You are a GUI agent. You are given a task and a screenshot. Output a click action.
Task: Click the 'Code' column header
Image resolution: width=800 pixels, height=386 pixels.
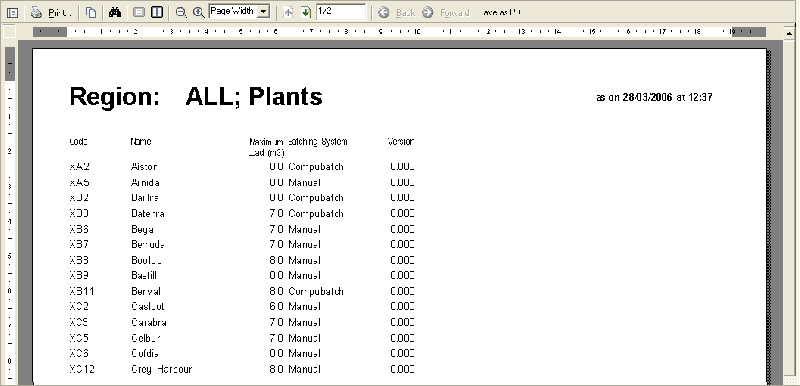coord(79,142)
